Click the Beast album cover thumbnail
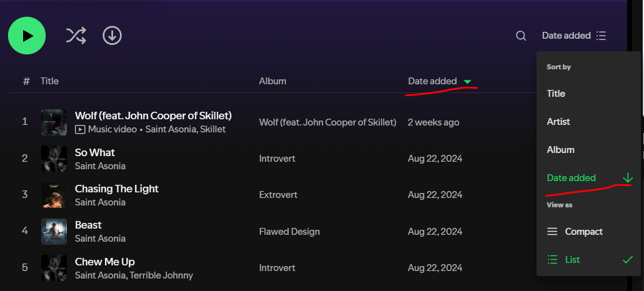This screenshot has width=644, height=291. (x=54, y=232)
